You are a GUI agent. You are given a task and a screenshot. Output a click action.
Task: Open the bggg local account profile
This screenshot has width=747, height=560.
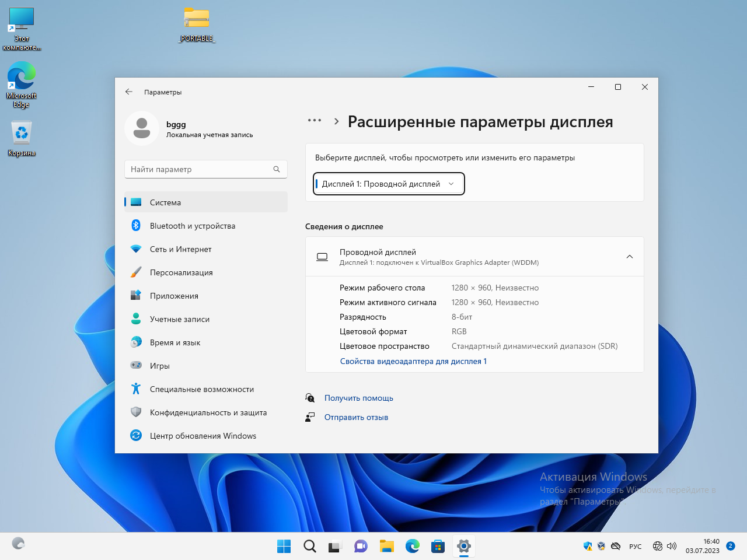[189, 128]
